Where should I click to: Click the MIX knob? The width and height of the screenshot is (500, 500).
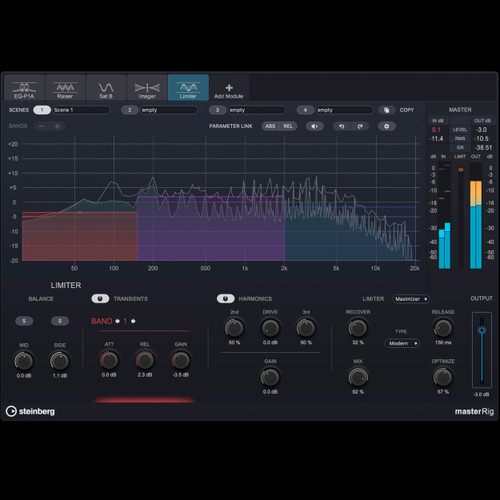(358, 377)
